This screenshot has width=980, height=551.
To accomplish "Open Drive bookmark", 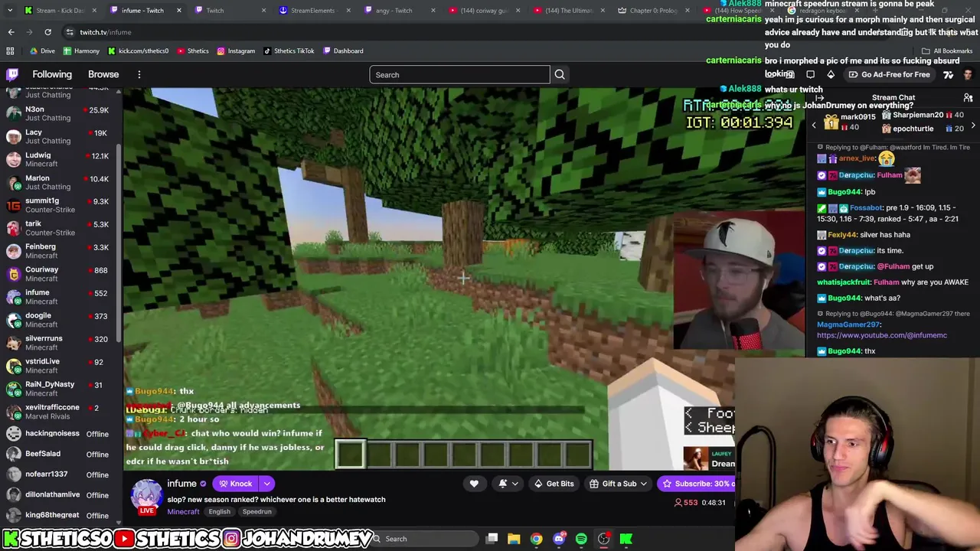I will click(x=41, y=51).
